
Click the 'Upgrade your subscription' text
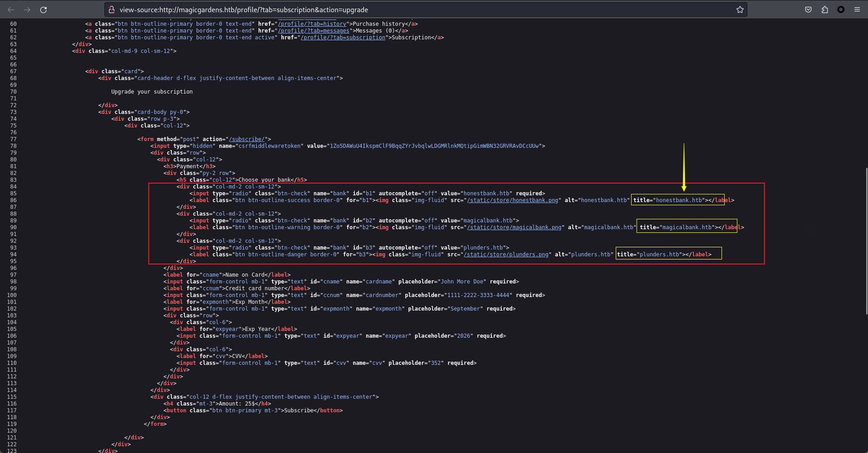152,92
